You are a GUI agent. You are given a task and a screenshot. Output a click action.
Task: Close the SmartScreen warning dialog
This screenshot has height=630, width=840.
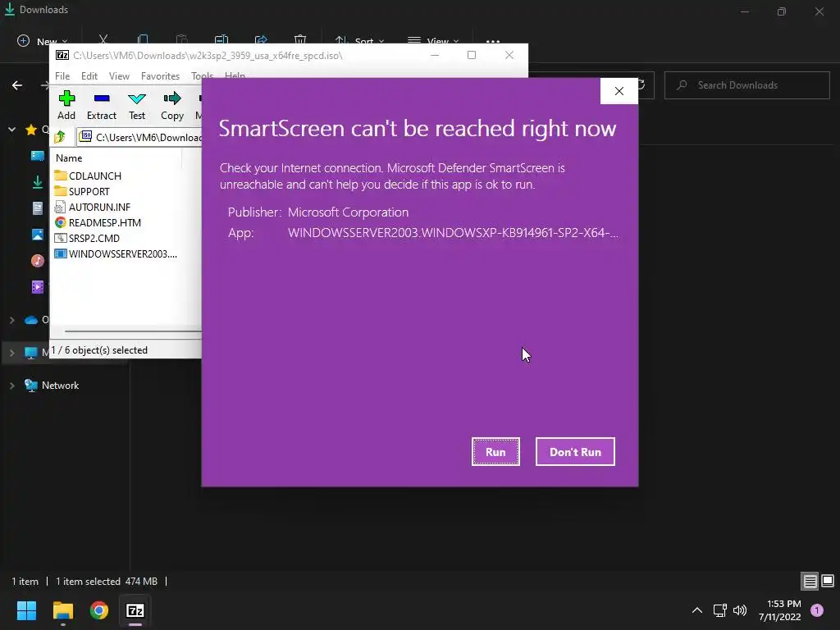pyautogui.click(x=619, y=91)
